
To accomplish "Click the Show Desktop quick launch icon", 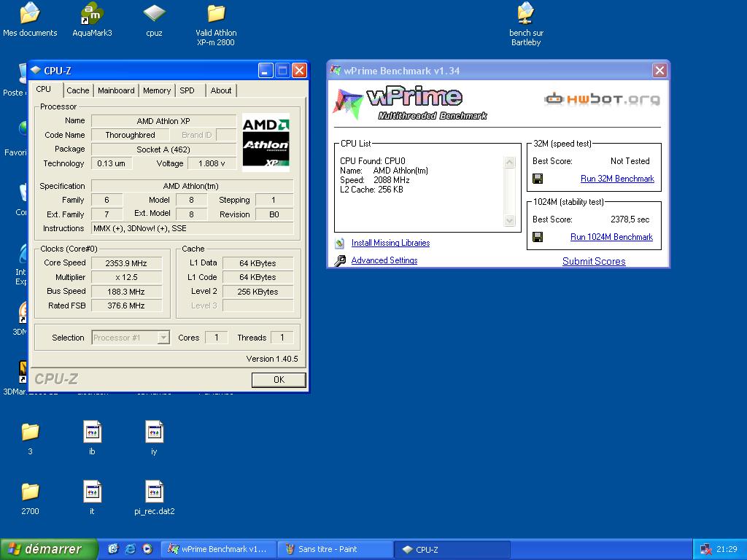I will tap(113, 549).
